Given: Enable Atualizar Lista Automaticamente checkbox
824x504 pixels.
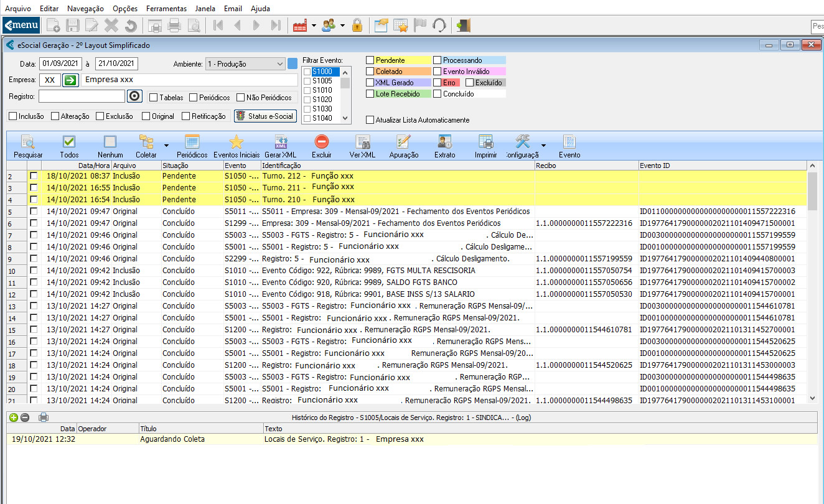Looking at the screenshot, I should (370, 120).
